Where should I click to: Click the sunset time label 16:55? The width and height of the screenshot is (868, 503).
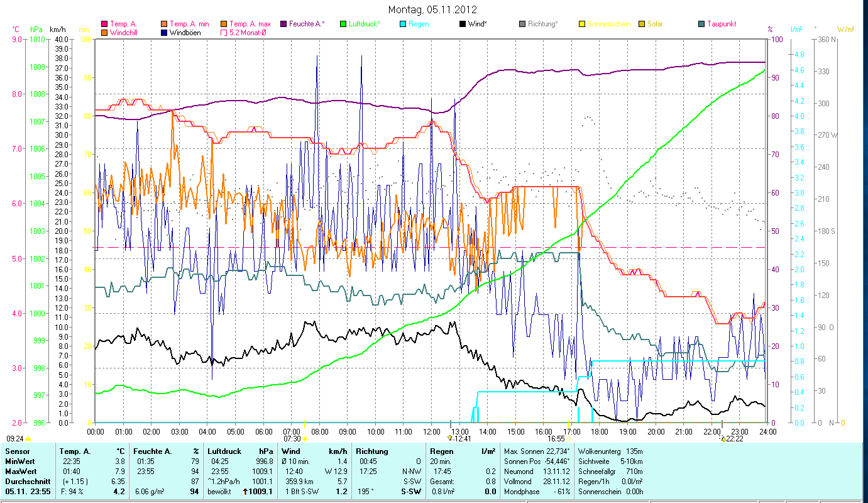[x=556, y=438]
